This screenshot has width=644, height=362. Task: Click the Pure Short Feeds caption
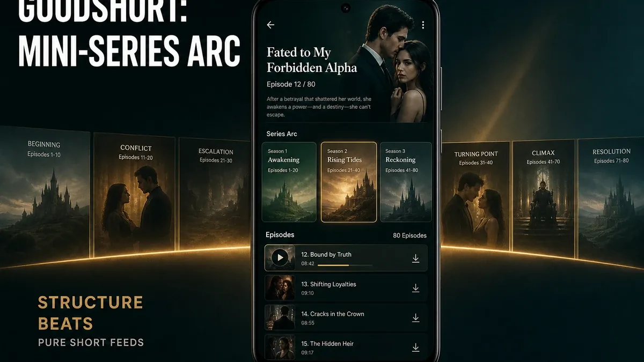[x=91, y=342]
